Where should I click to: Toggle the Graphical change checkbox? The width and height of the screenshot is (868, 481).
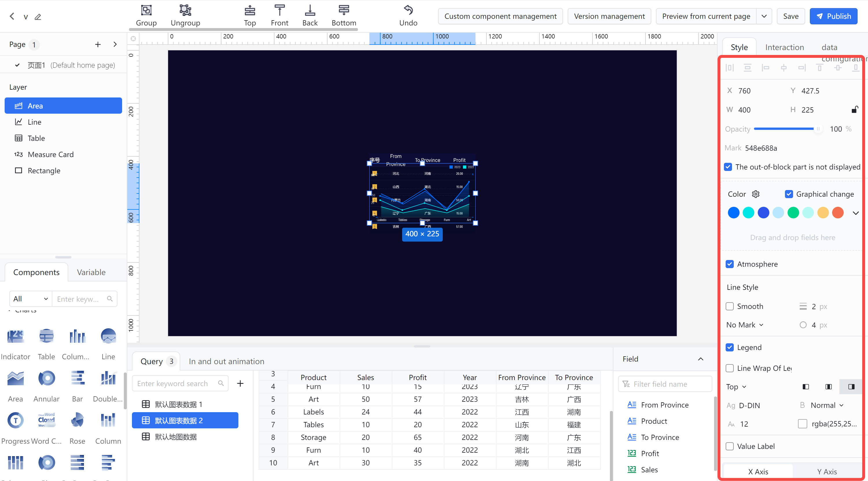click(x=789, y=194)
